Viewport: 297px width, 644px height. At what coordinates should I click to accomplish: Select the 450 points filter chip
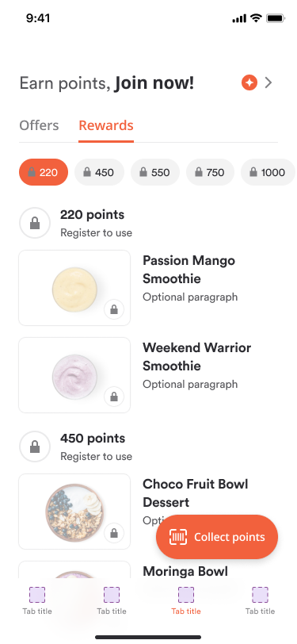(x=99, y=172)
